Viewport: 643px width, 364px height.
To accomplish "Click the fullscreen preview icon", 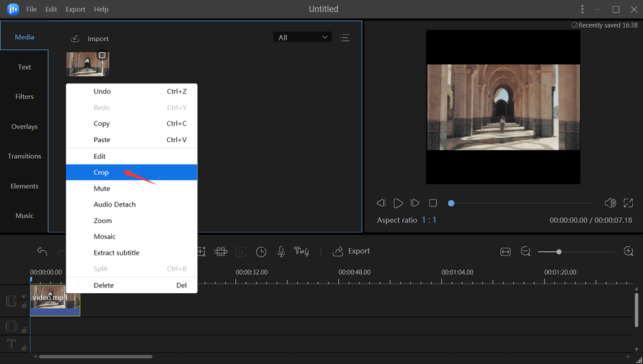I will click(628, 203).
